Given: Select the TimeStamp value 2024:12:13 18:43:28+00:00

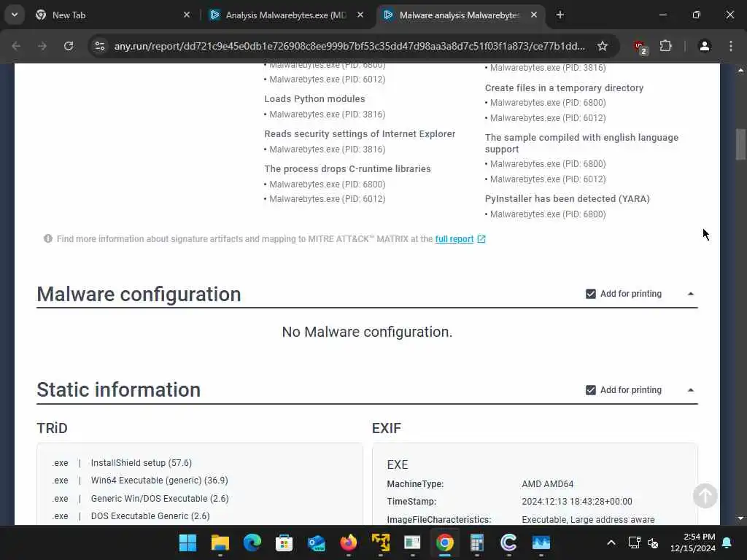Looking at the screenshot, I should click(577, 502).
